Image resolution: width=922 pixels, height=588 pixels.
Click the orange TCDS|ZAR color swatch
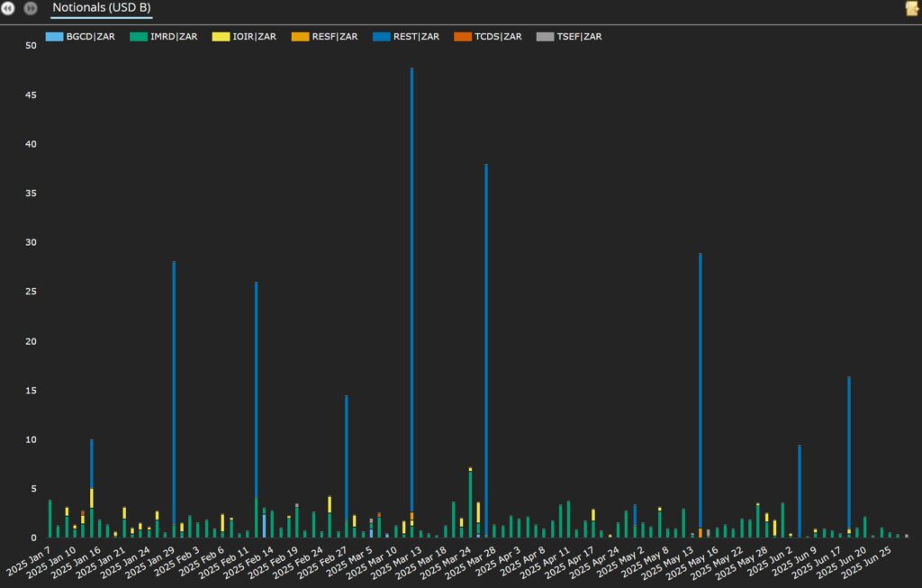coord(463,37)
